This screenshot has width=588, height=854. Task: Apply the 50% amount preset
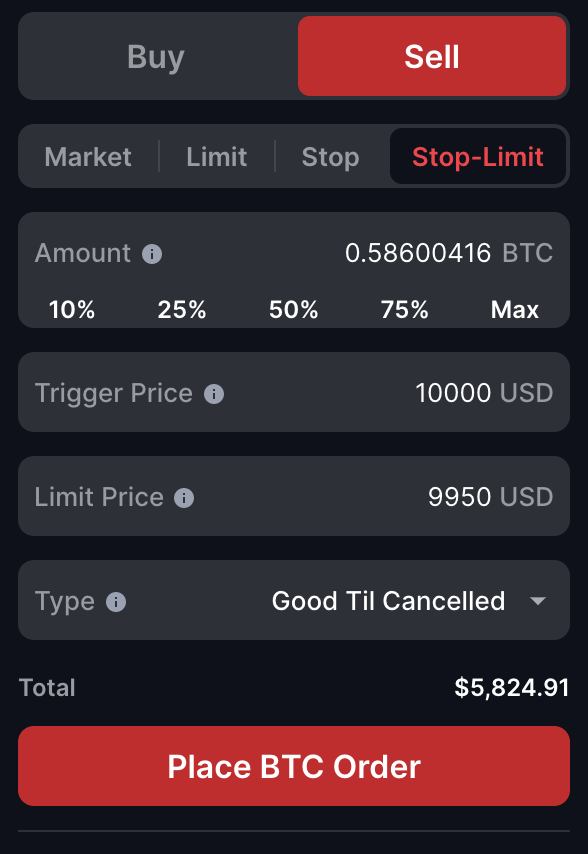click(293, 310)
